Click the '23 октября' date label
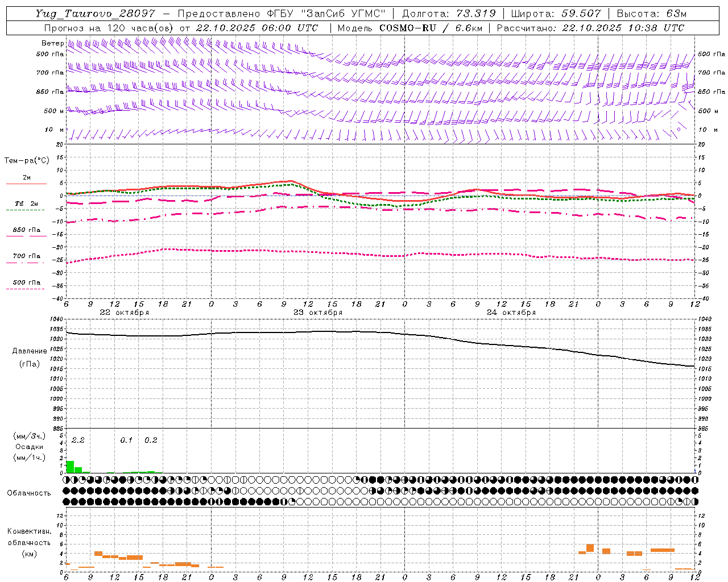This screenshot has height=582, width=728. tap(318, 313)
